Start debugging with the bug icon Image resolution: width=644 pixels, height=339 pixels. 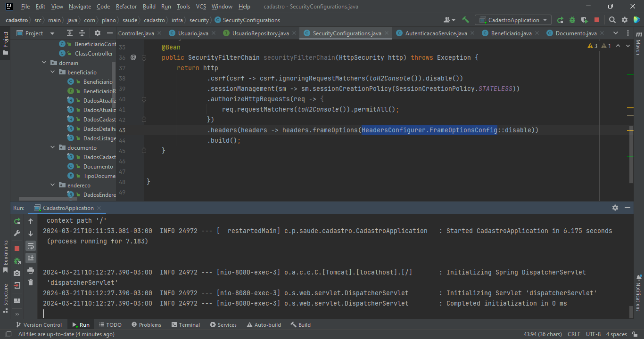coord(572,20)
